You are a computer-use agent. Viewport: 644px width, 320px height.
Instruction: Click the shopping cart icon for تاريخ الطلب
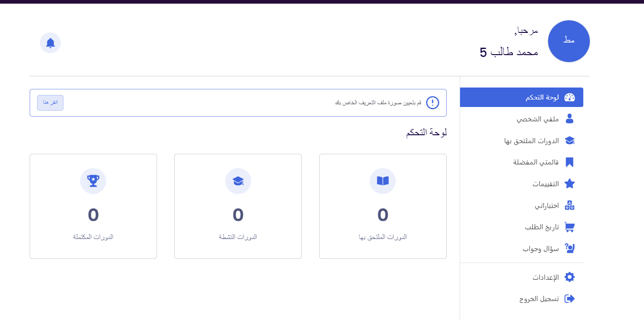point(569,227)
